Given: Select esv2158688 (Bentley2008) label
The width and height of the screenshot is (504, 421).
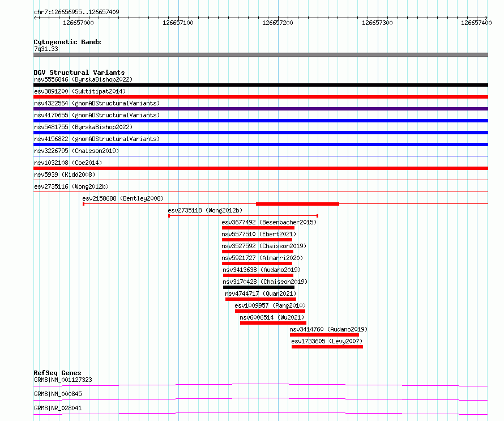Looking at the screenshot, I should point(123,198).
